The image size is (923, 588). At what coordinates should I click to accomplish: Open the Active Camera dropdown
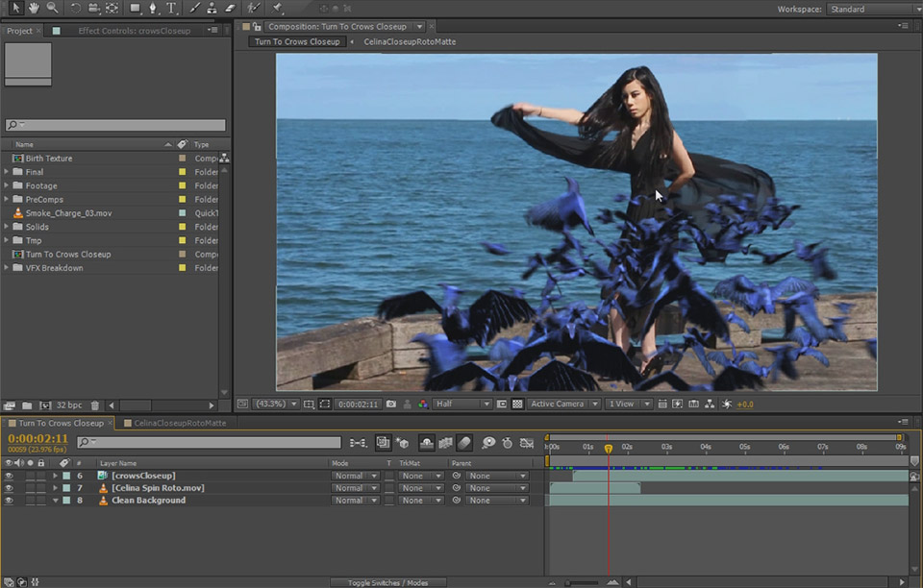(x=564, y=404)
